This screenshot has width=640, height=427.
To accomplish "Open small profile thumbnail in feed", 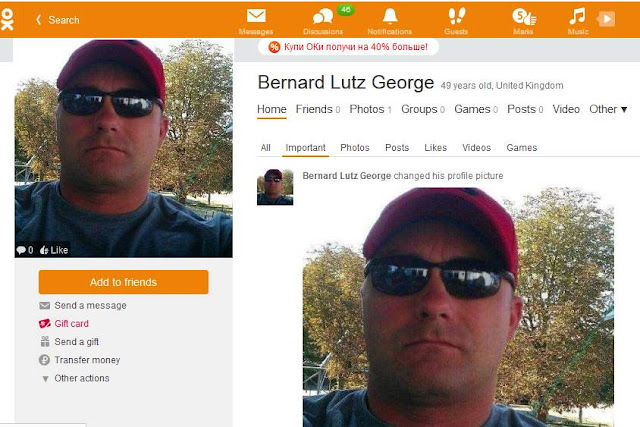I will [275, 187].
